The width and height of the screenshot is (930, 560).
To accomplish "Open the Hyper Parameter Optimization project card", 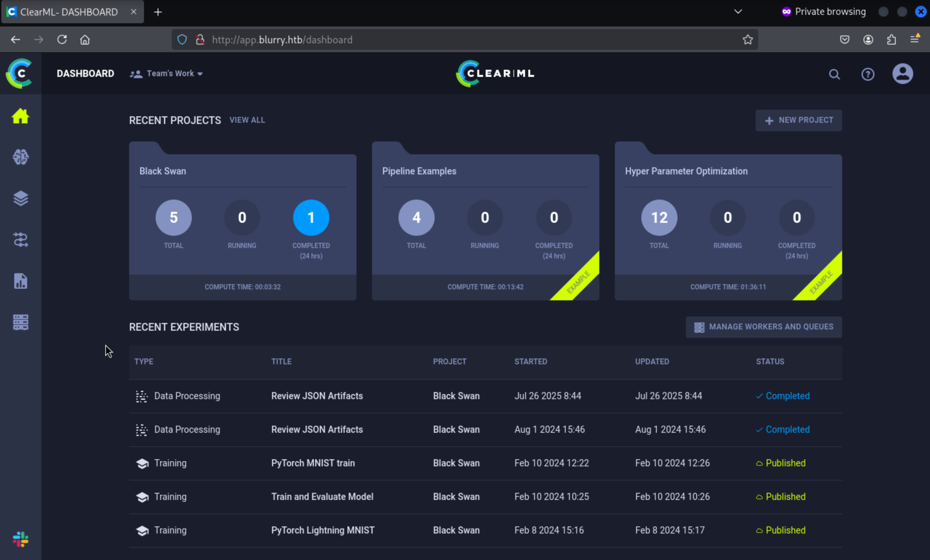I will [x=728, y=221].
